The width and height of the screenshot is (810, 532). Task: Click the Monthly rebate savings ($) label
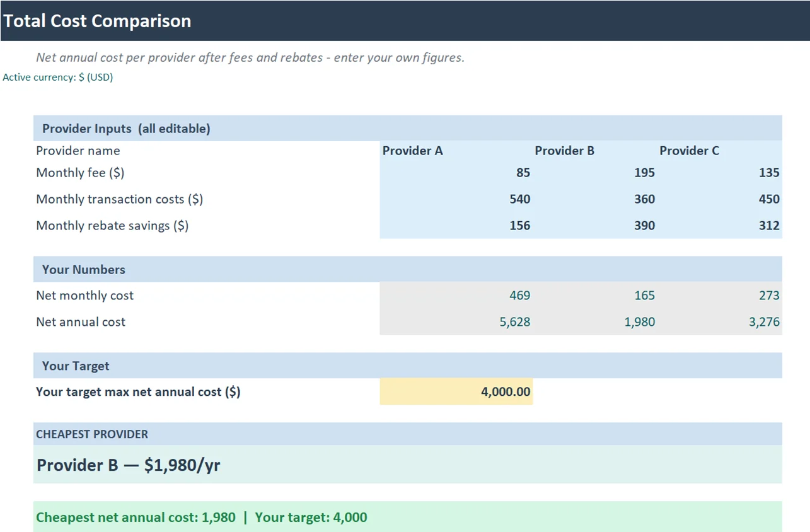tap(112, 226)
